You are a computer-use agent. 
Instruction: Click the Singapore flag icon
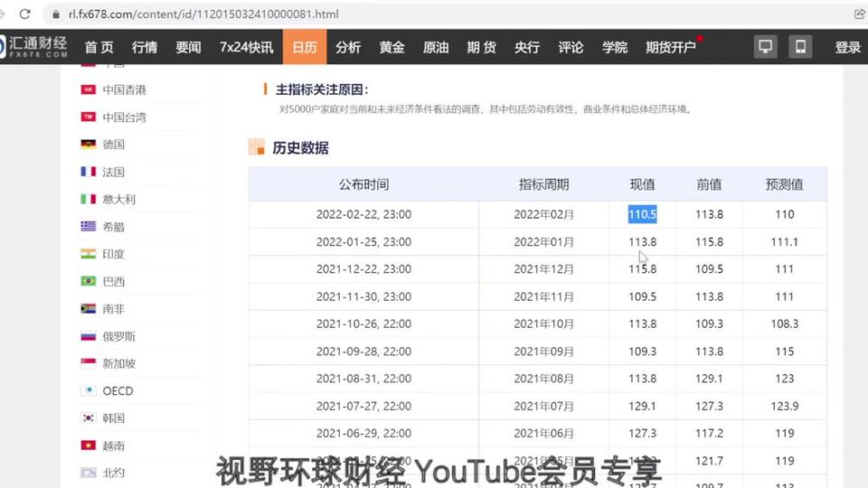(x=88, y=363)
